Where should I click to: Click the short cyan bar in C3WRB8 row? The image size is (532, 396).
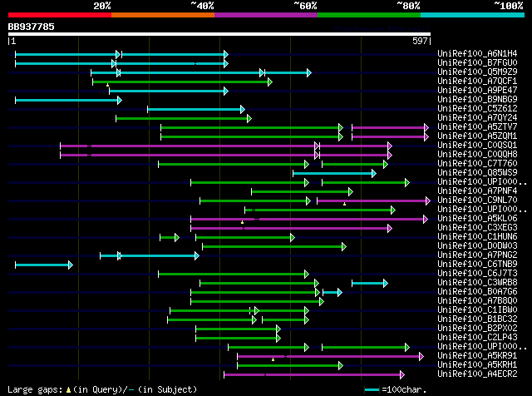click(370, 283)
